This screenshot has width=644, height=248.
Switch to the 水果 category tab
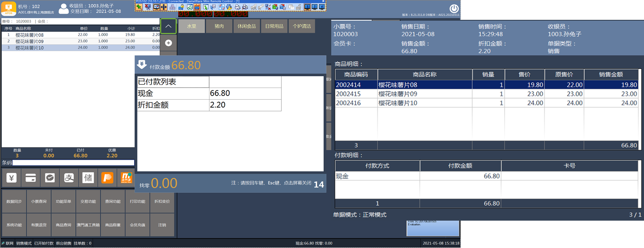192,26
